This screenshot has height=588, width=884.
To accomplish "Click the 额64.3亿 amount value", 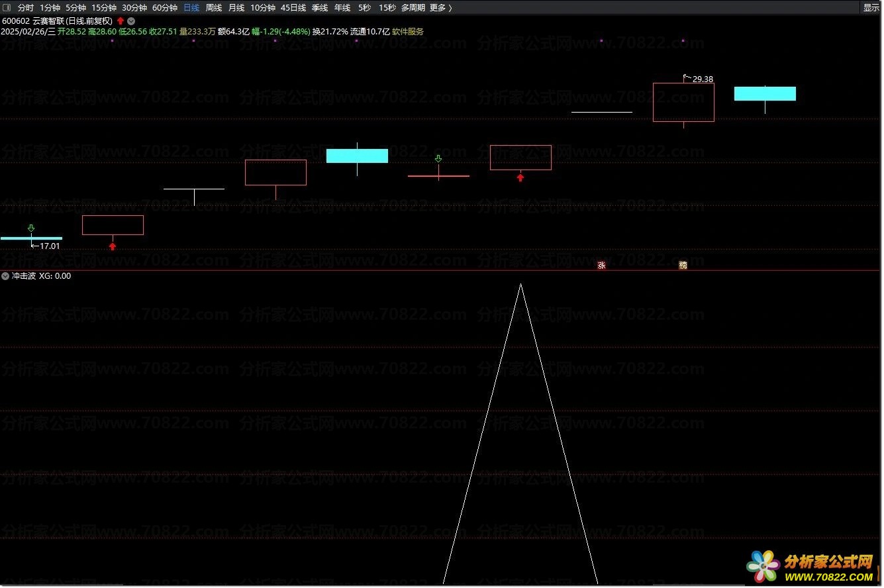I will coord(234,31).
